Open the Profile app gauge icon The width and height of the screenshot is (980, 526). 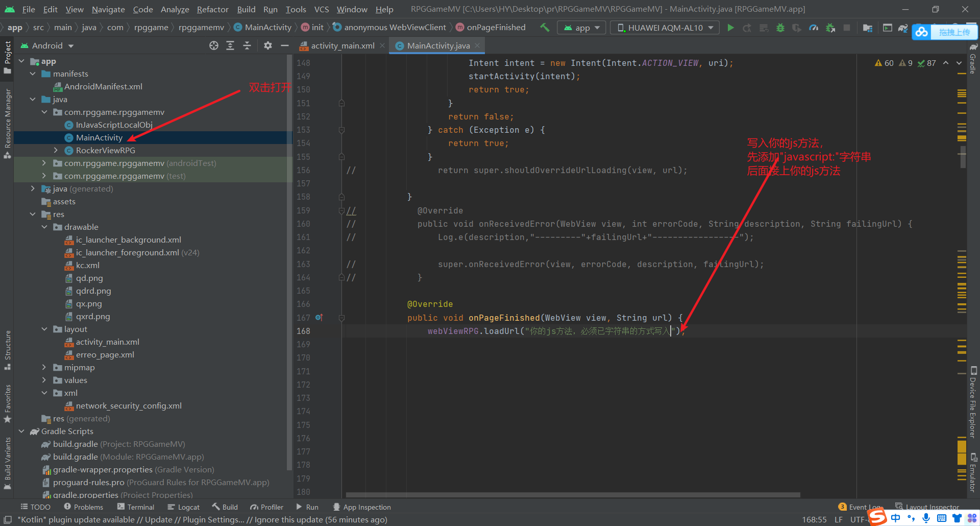click(814, 28)
